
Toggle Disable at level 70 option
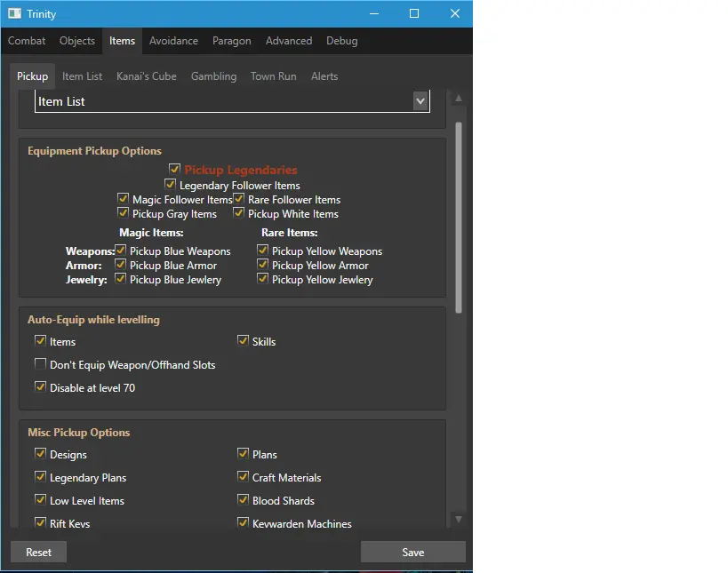41,387
